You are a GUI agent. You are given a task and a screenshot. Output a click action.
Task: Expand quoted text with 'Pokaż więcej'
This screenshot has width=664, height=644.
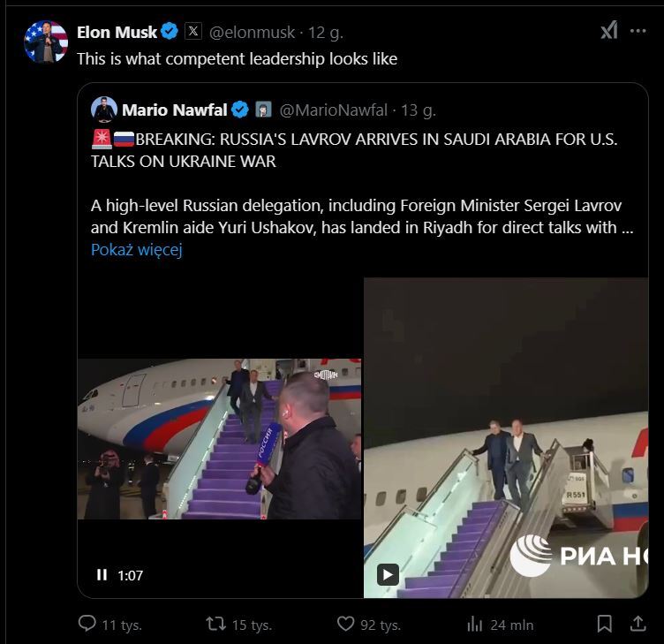(x=136, y=250)
